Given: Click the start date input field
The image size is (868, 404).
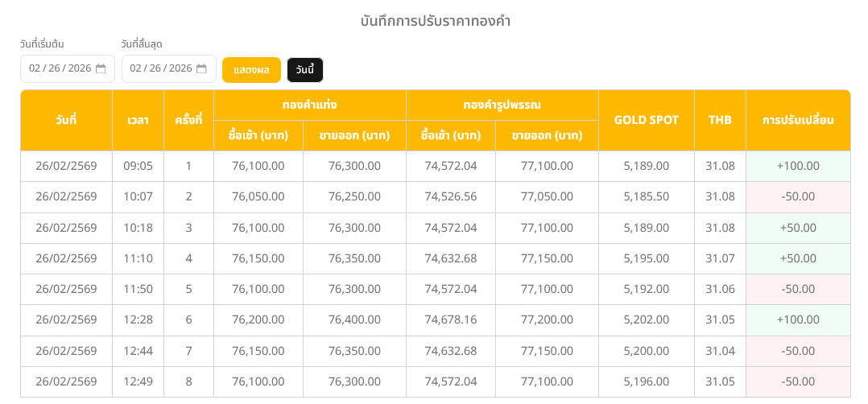Looking at the screenshot, I should [60, 69].
